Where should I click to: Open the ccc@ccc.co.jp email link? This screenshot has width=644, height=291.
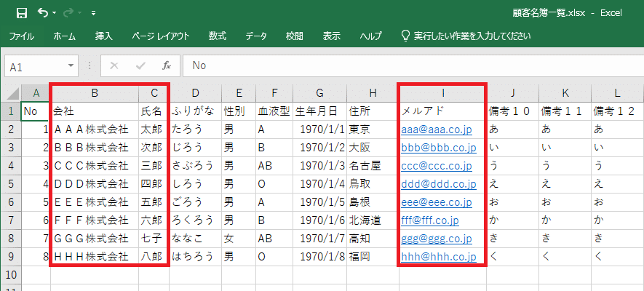tap(437, 166)
